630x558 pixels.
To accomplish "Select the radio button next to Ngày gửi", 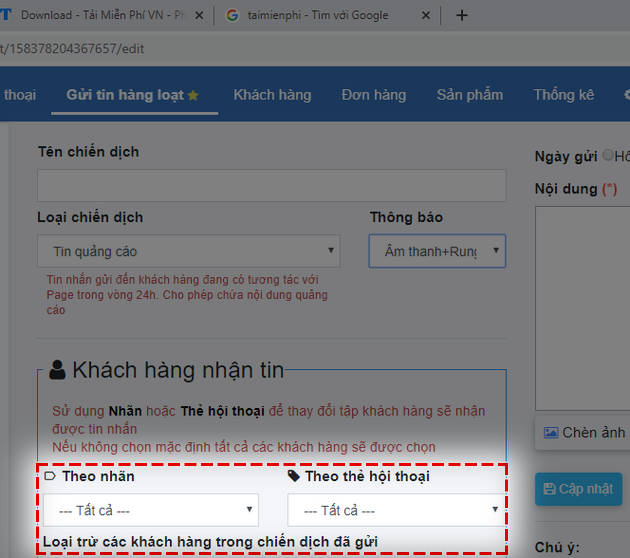I will point(608,155).
